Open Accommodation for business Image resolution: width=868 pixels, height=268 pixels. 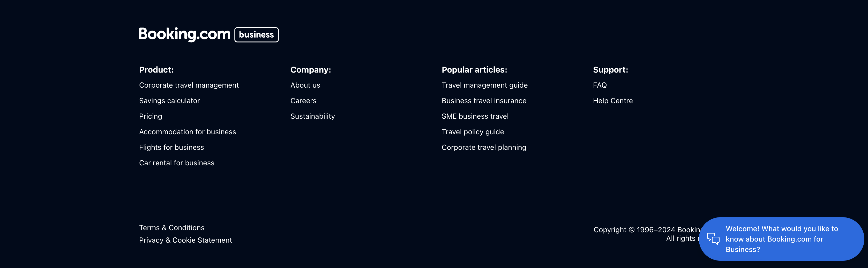187,132
